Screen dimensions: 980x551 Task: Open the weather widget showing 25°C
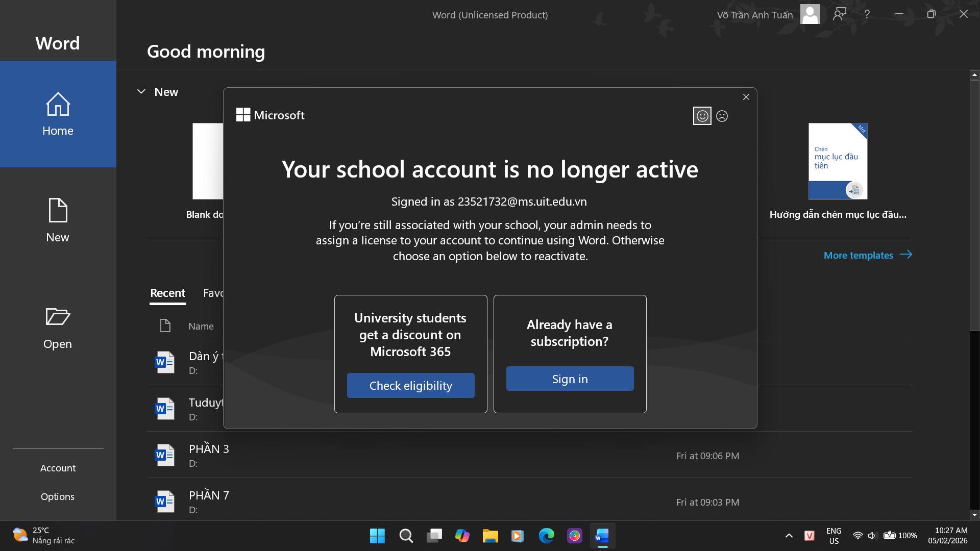(x=44, y=536)
